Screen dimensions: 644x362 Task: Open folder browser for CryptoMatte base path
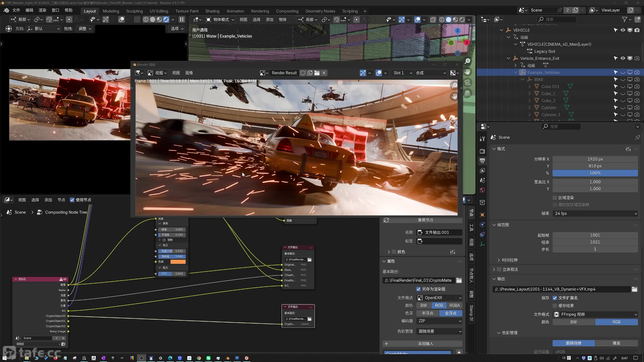point(459,280)
